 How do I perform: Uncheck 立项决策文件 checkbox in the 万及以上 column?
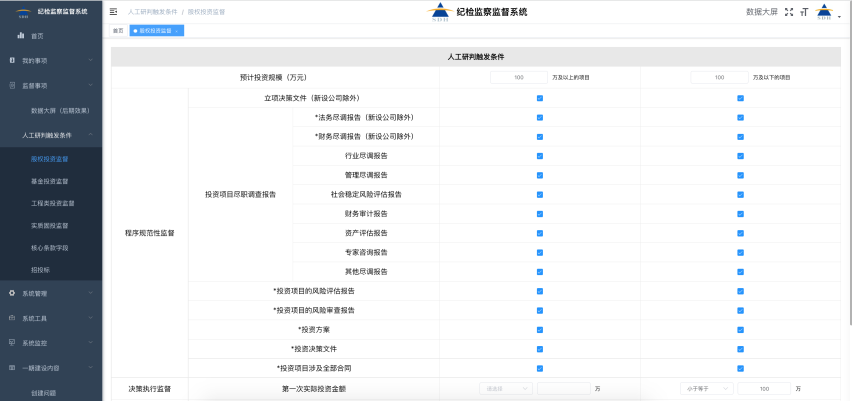pyautogui.click(x=540, y=98)
